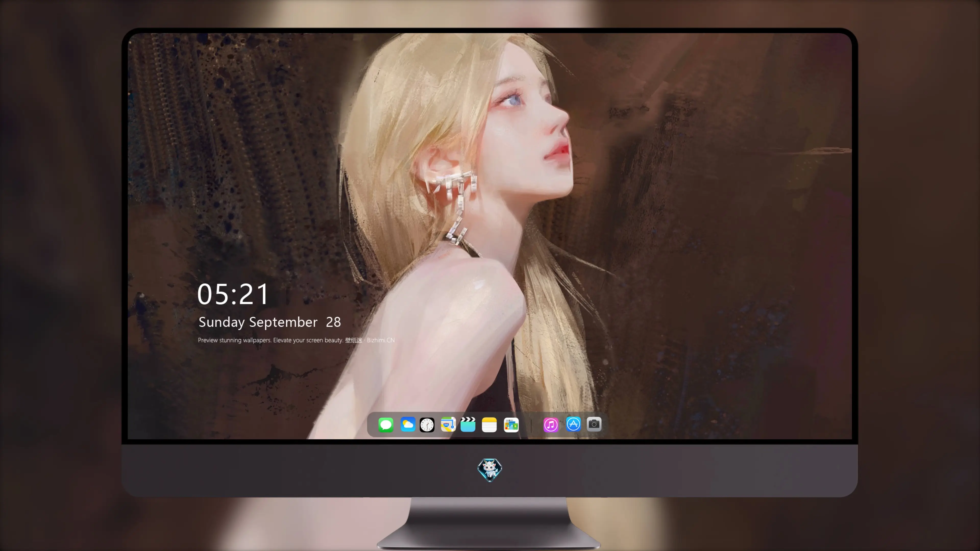Click the 05:21 clock time
980x551 pixels.
pyautogui.click(x=233, y=294)
